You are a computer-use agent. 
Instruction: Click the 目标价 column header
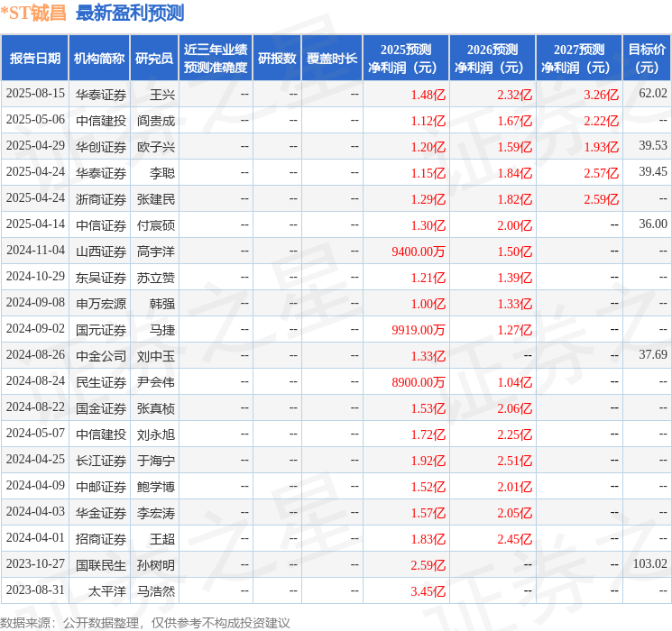point(647,59)
